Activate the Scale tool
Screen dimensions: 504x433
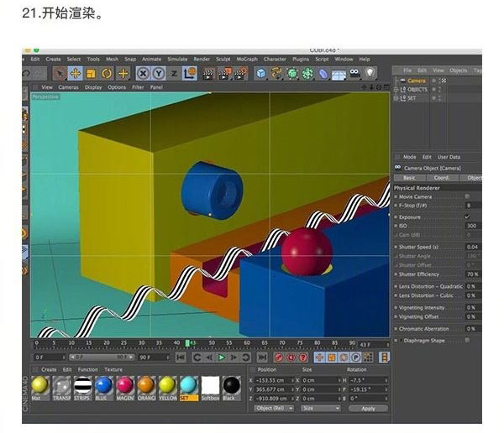91,74
